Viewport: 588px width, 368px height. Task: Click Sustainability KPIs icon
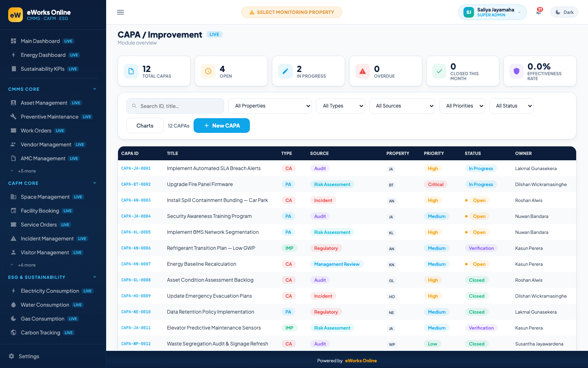[13, 69]
